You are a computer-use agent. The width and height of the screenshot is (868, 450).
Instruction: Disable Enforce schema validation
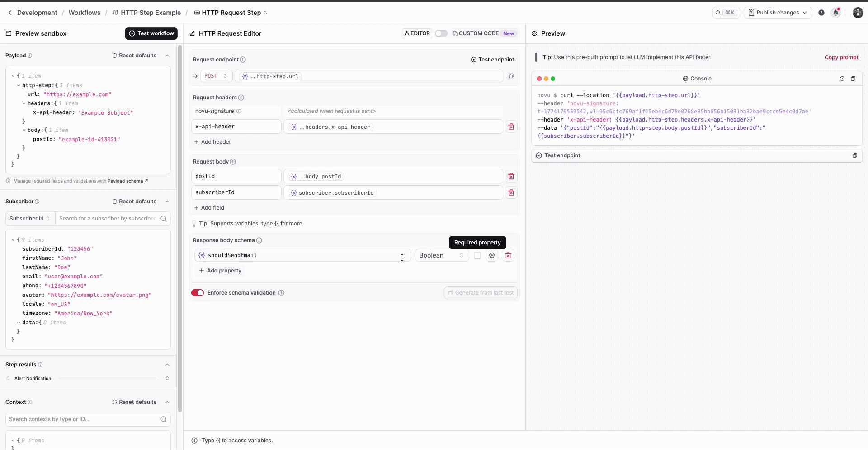(x=198, y=293)
